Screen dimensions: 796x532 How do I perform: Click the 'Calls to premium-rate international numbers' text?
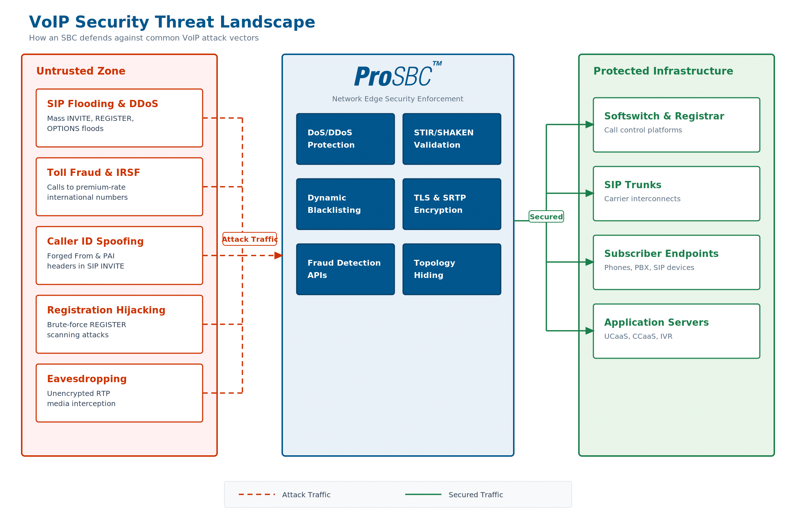tap(87, 192)
